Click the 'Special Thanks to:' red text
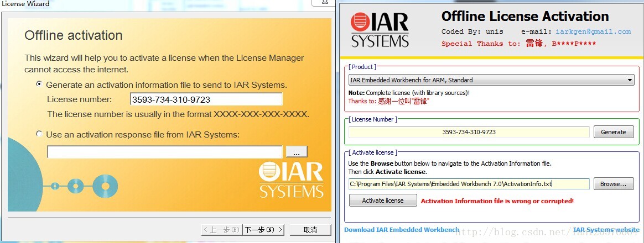This screenshot has height=243, width=644. coord(481,44)
